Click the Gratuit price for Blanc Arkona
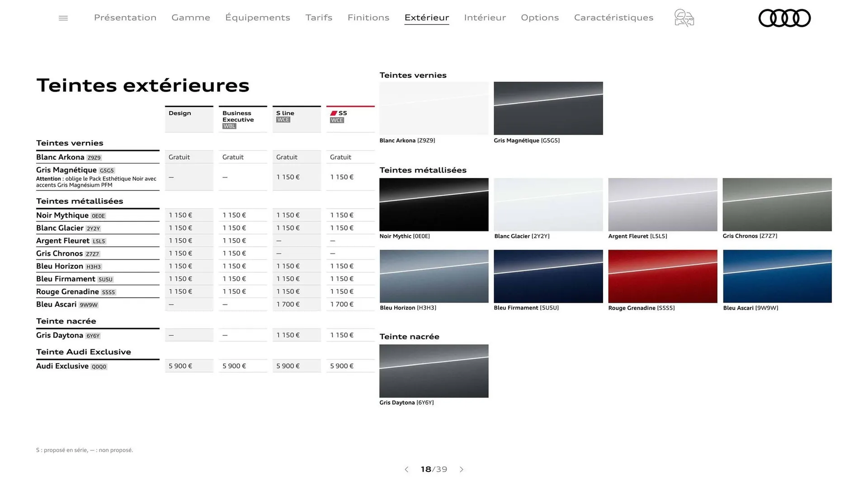This screenshot has height=488, width=868. [x=179, y=157]
